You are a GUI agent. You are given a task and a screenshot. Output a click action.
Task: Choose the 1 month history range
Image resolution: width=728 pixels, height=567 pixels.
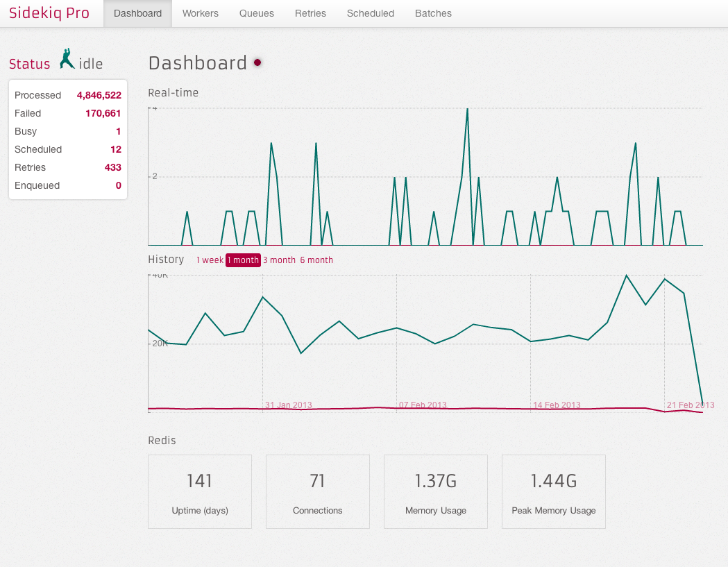tap(243, 260)
